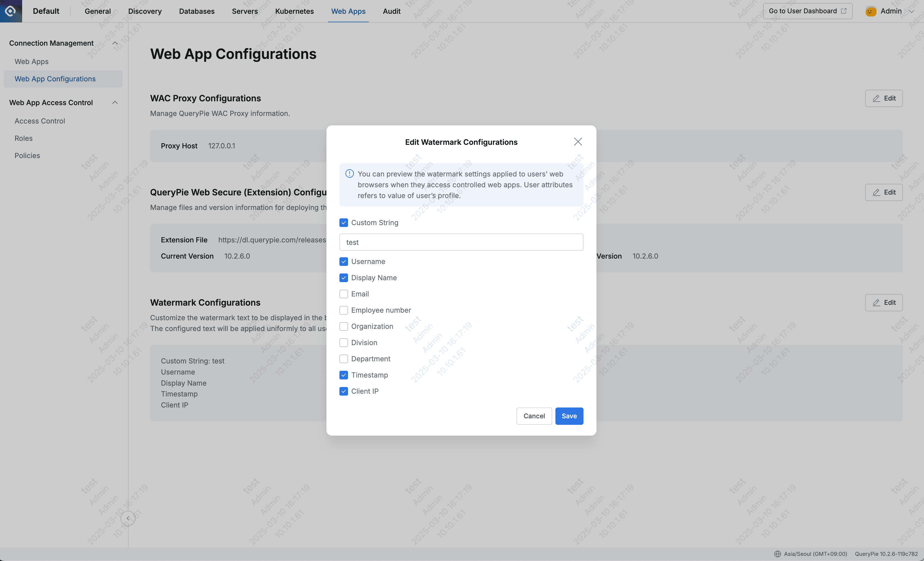Click the QueryPie logo icon
Image resolution: width=924 pixels, height=561 pixels.
click(11, 11)
